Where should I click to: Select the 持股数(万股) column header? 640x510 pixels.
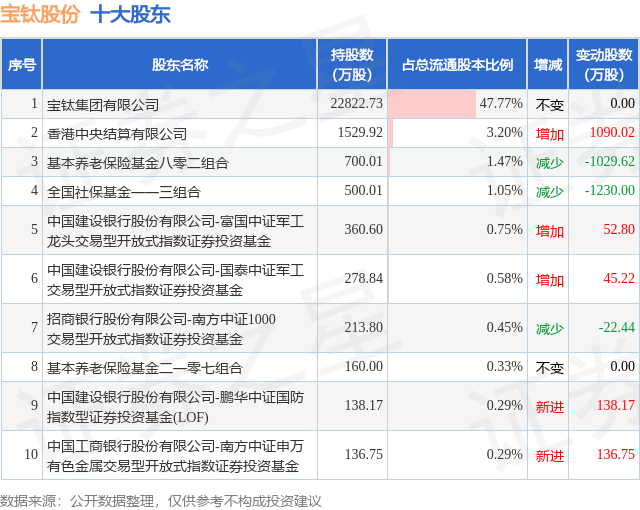(352, 64)
